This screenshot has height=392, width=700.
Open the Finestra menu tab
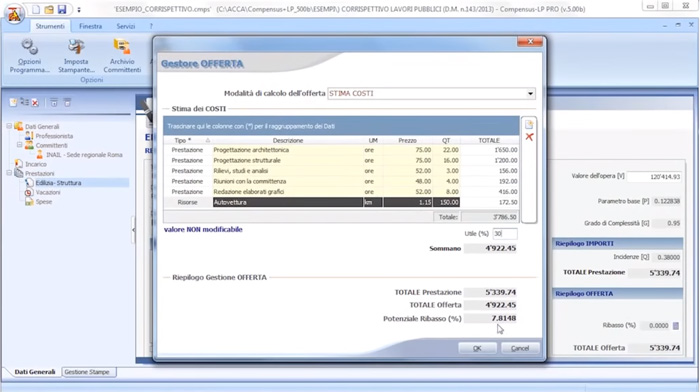(90, 26)
